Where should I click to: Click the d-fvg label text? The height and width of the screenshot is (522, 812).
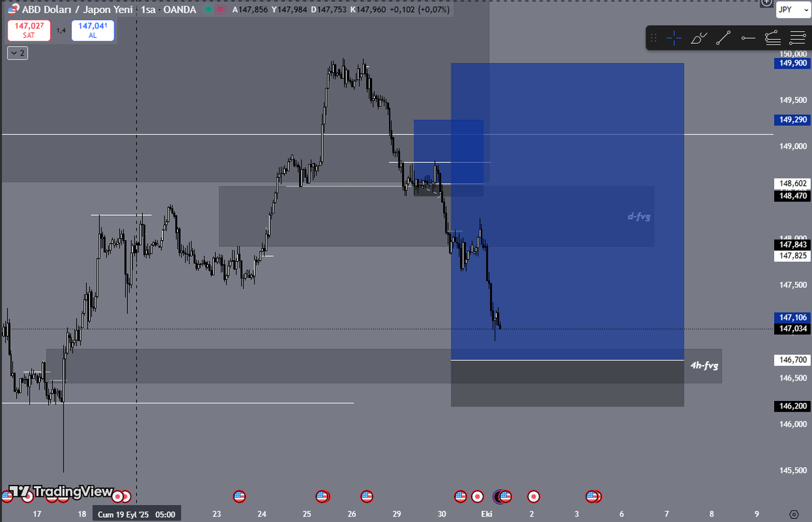pos(637,216)
